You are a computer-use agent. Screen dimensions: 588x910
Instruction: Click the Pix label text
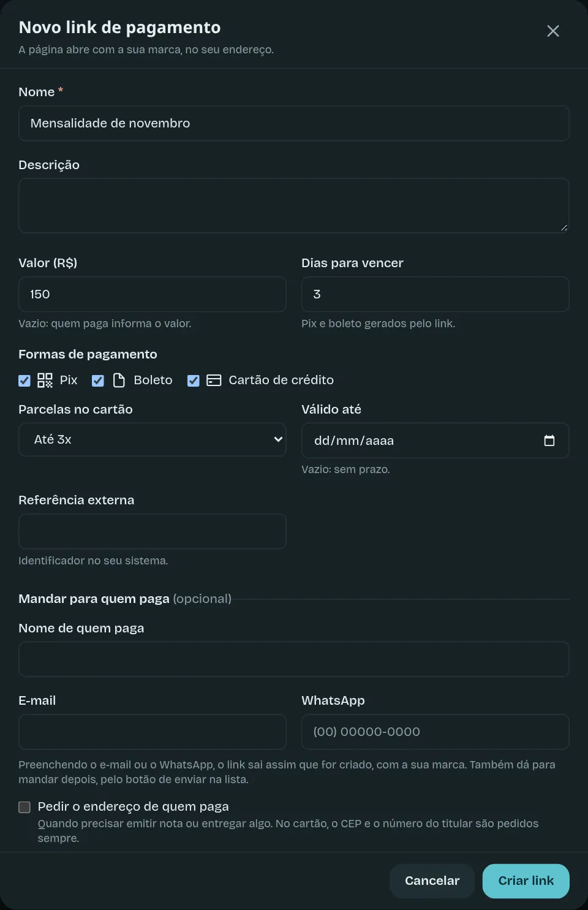coord(69,380)
